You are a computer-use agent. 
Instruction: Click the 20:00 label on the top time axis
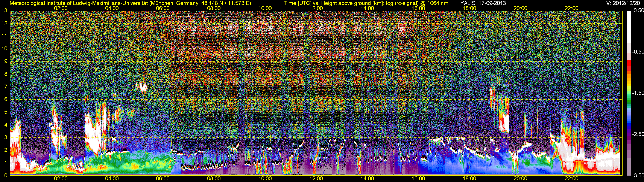click(x=521, y=8)
